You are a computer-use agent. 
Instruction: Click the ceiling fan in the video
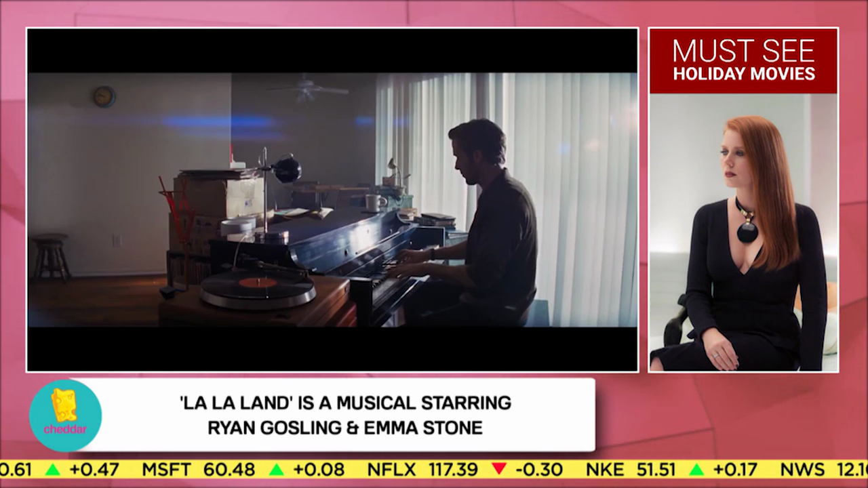[309, 87]
